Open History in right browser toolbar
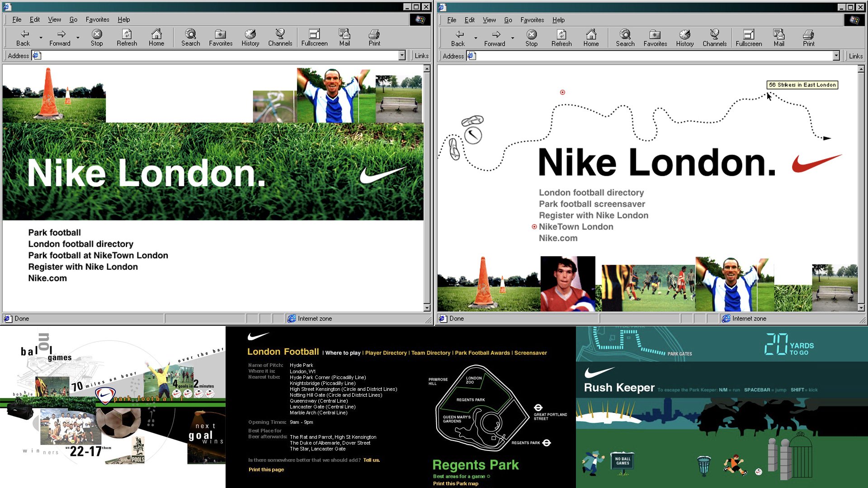Viewport: 868px width, 488px height. pyautogui.click(x=685, y=38)
